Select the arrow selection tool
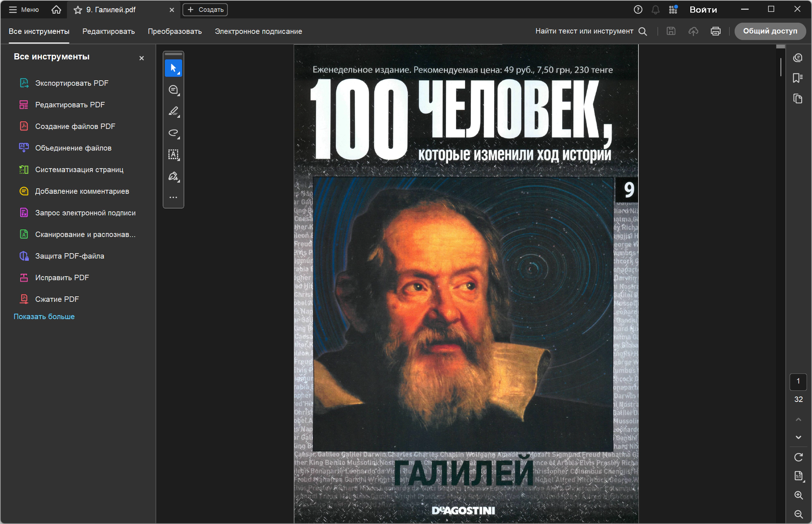812x524 pixels. pos(173,68)
